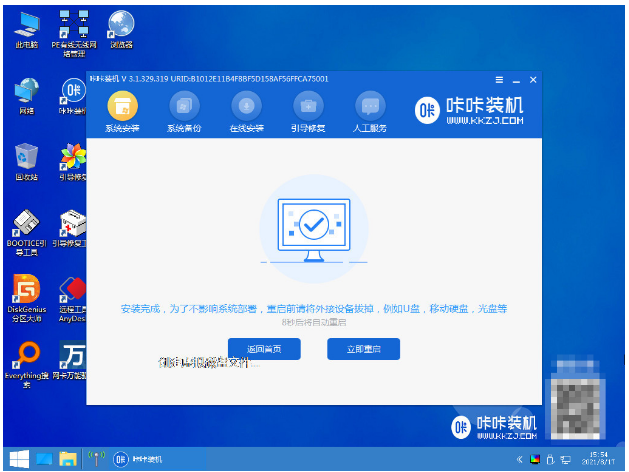
Task: Select the 引导修复 boot repair icon
Action: pos(308,112)
